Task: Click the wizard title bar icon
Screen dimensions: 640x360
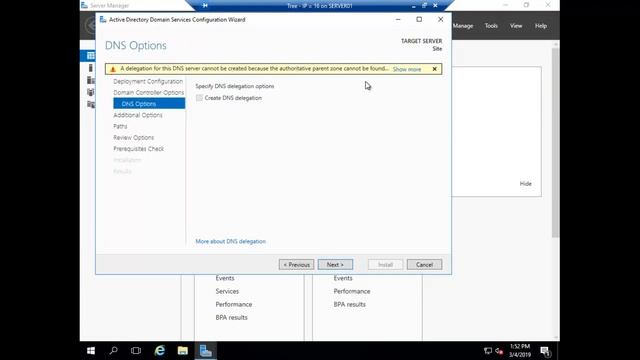Action: click(x=103, y=20)
